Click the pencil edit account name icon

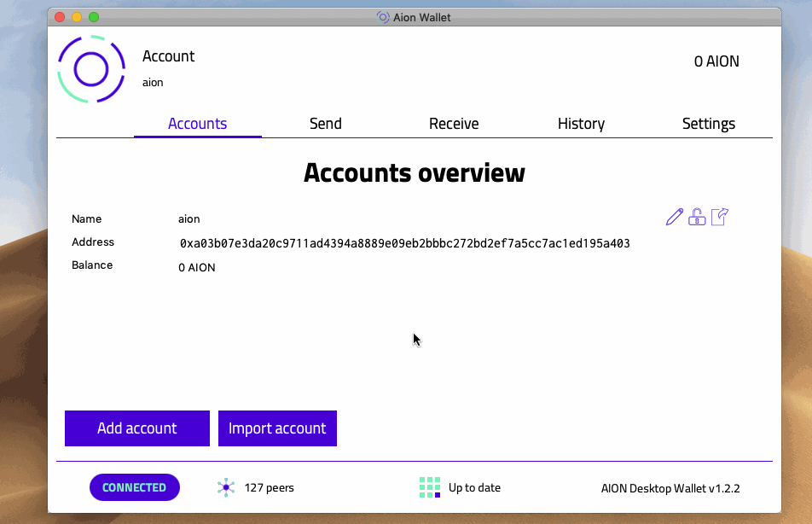pos(674,217)
